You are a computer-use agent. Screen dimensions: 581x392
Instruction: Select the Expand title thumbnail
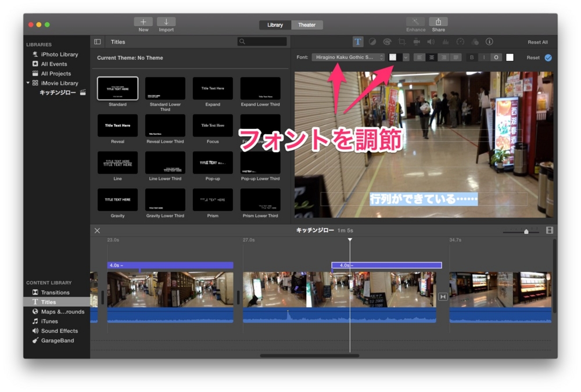pos(213,88)
